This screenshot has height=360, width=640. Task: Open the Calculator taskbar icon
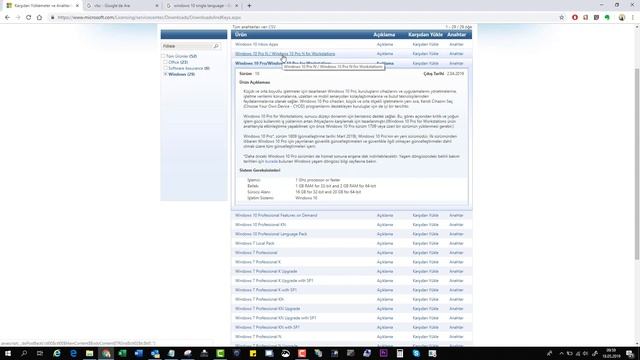400,353
